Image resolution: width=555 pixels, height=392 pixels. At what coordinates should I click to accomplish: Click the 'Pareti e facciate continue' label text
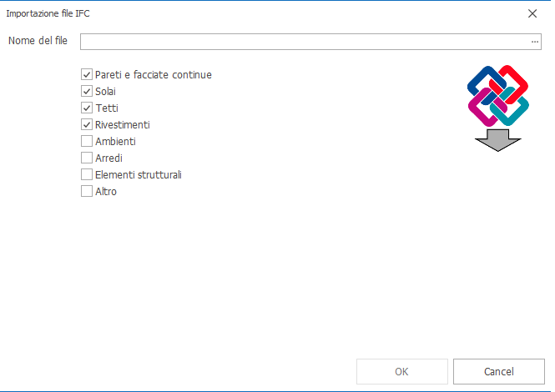(x=154, y=75)
